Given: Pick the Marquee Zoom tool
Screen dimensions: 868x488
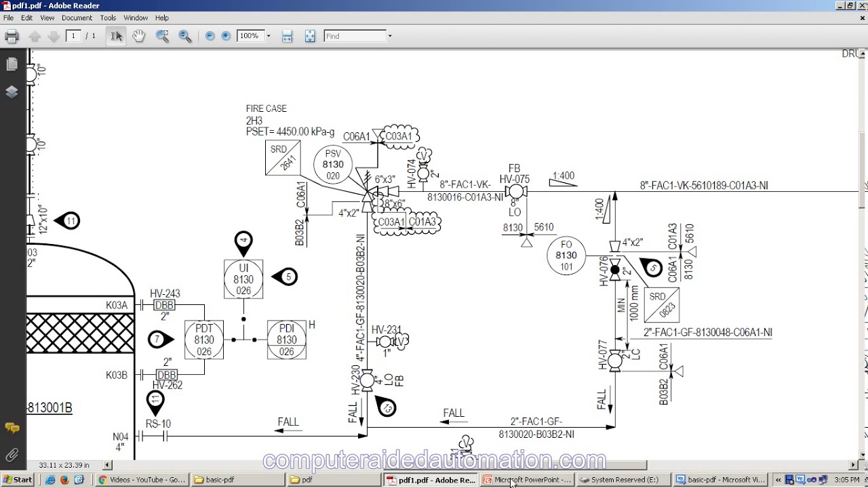Looking at the screenshot, I should (162, 37).
